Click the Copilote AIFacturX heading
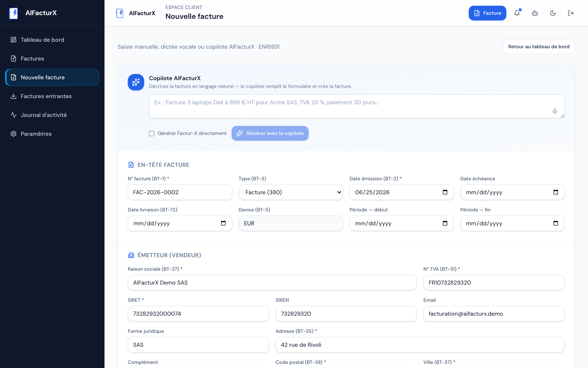The height and width of the screenshot is (368, 588). click(x=175, y=78)
